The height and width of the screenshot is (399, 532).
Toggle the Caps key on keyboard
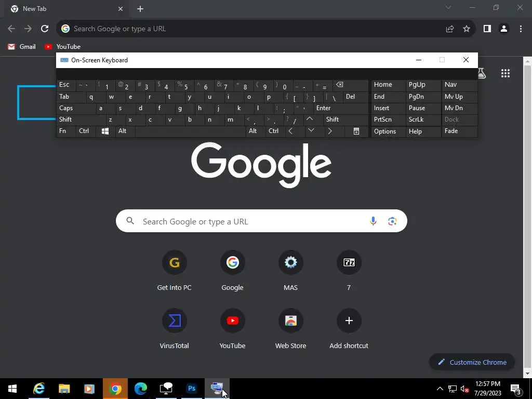click(76, 108)
